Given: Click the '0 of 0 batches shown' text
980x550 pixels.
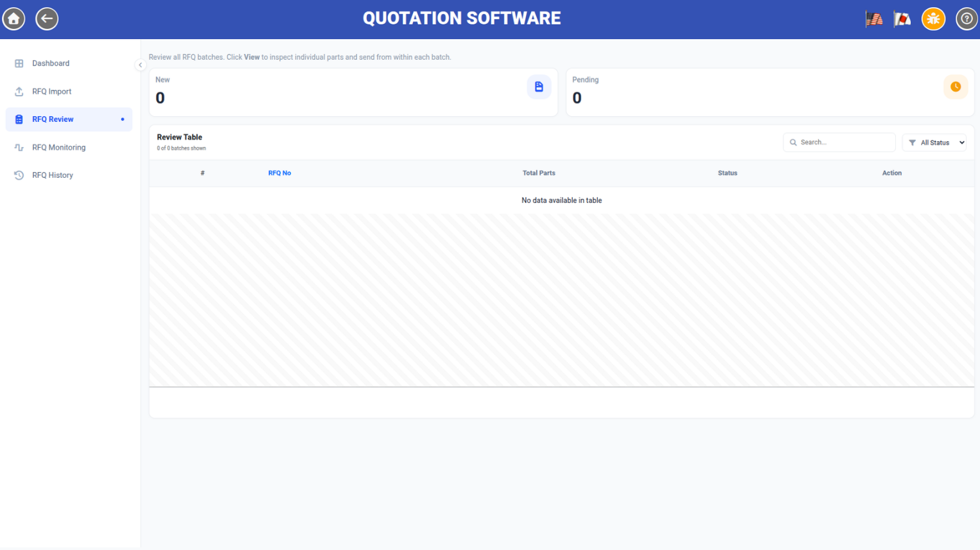Looking at the screenshot, I should 182,148.
